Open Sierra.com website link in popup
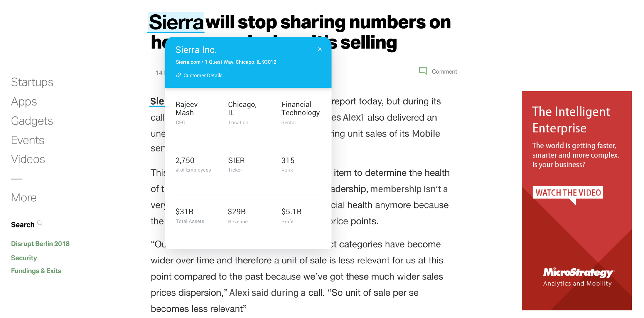This screenshot has width=644, height=318. (x=188, y=62)
